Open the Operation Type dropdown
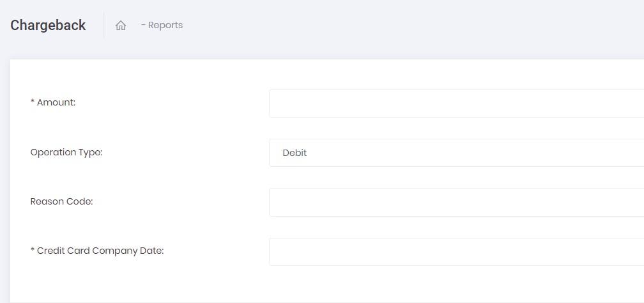The height and width of the screenshot is (303, 644). coord(456,153)
